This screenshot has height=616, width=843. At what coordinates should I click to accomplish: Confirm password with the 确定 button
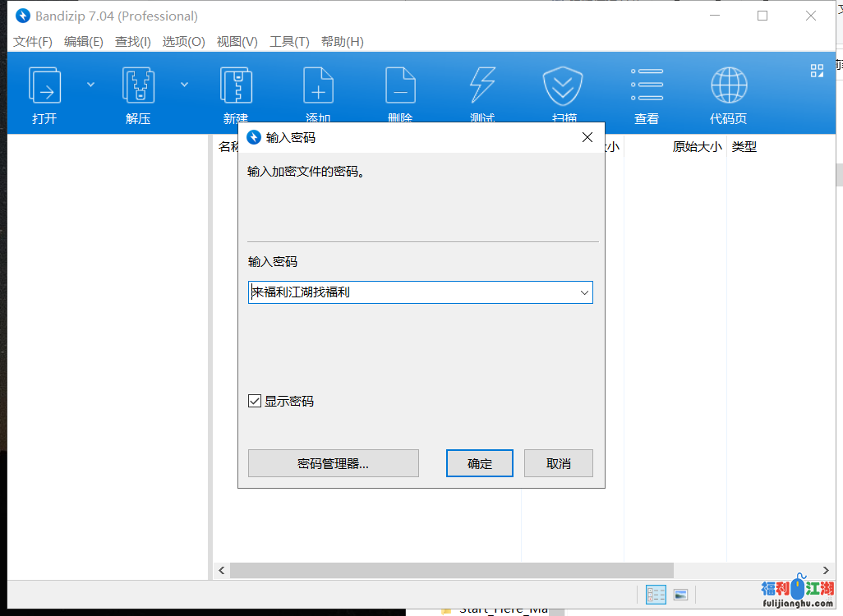click(479, 462)
